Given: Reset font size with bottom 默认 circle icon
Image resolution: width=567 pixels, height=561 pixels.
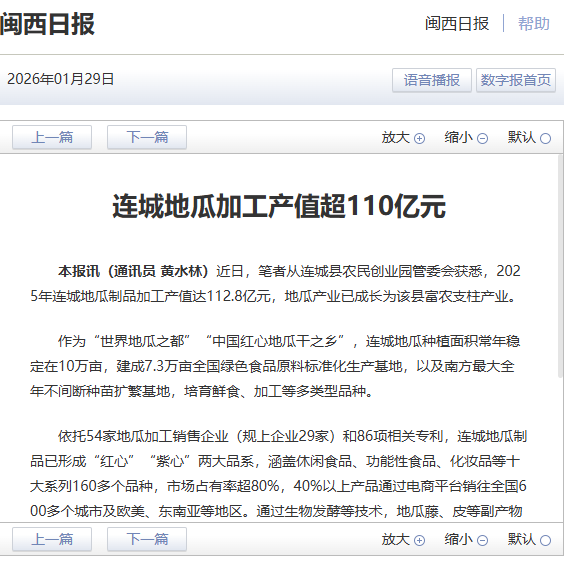Looking at the screenshot, I should pos(545,540).
